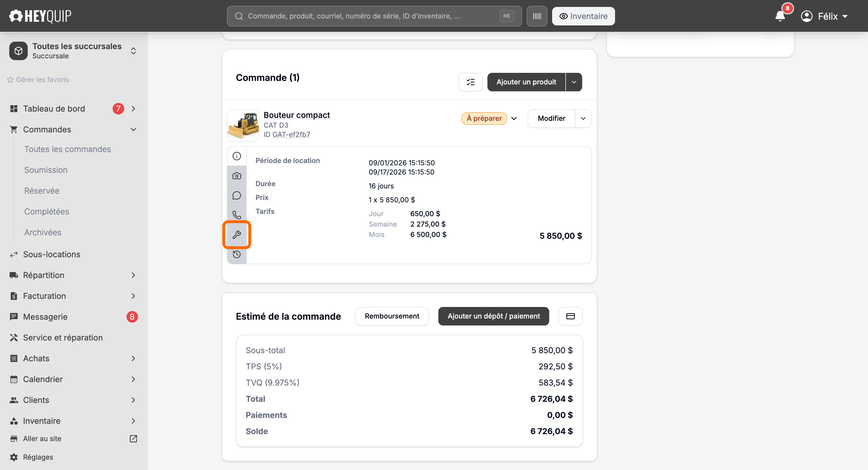Click the Réglages gear icon
Image resolution: width=868 pixels, height=470 pixels.
[14, 457]
